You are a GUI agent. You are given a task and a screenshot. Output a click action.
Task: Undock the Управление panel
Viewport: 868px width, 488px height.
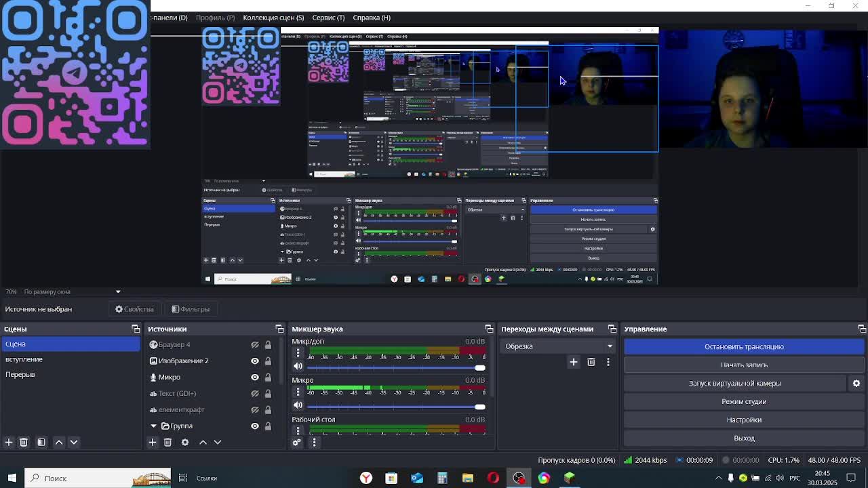(862, 329)
